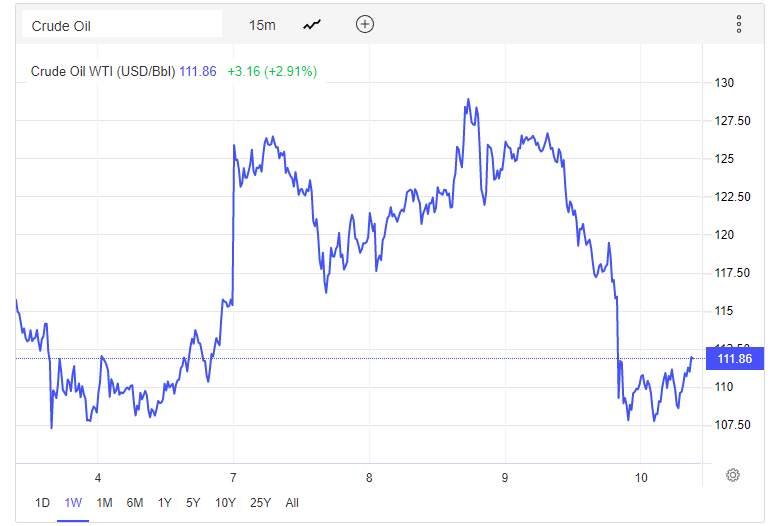The image size is (779, 526).
Task: Click the 111.86 legend price value
Action: (x=198, y=71)
